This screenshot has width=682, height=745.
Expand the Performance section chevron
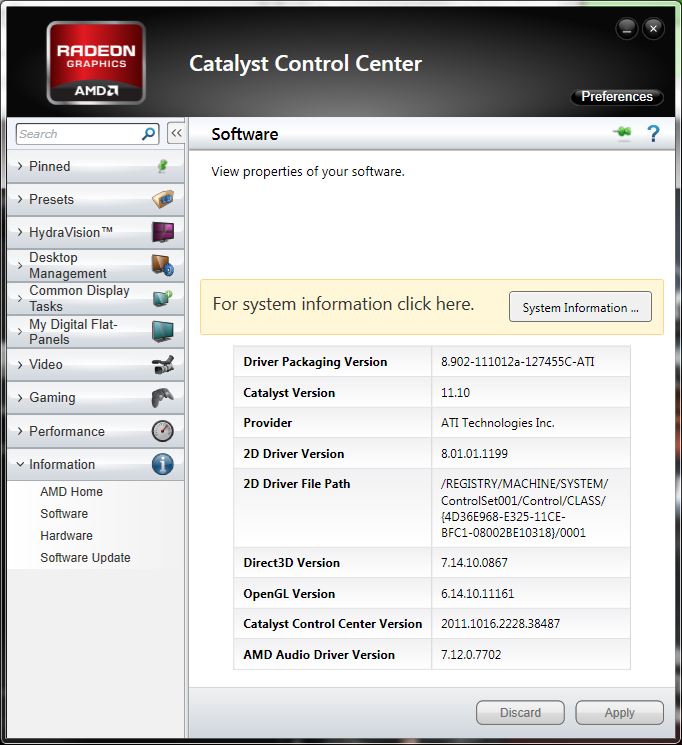20,431
